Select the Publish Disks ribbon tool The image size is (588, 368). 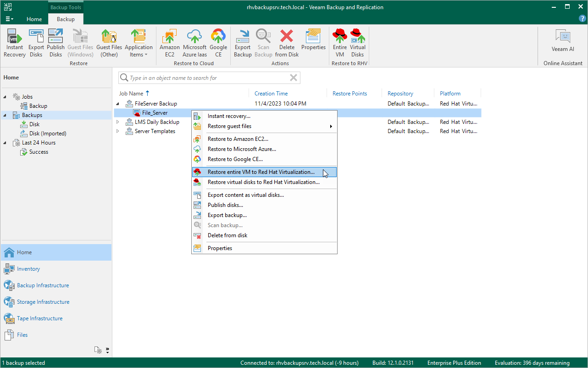[x=56, y=43]
